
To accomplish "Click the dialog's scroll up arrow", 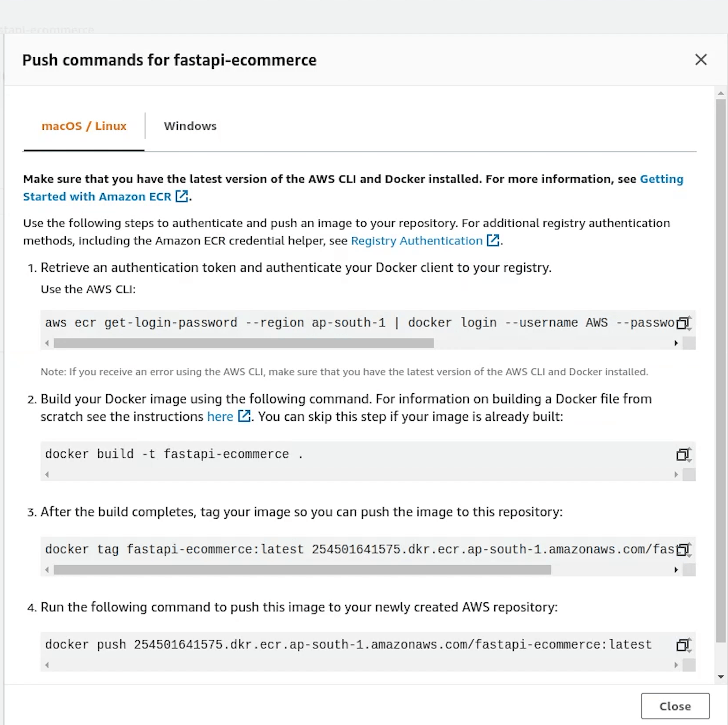I will [x=721, y=93].
